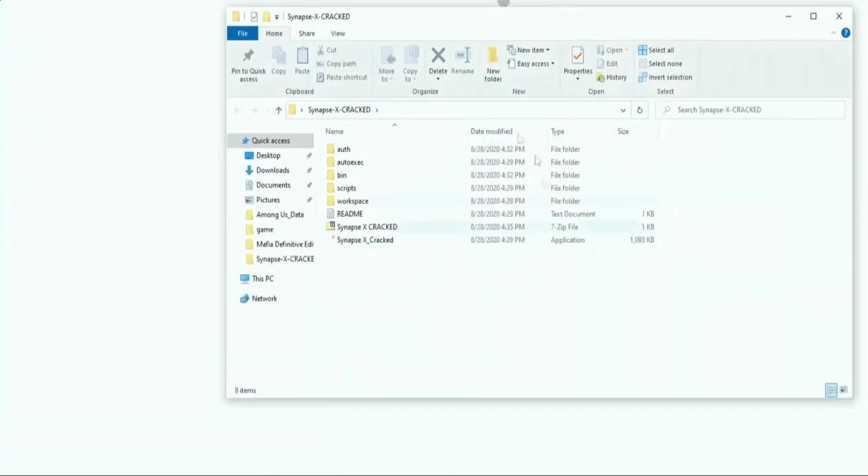The width and height of the screenshot is (868, 476).
Task: Open Synapse-X-CRACKED folder in navigation pane
Action: (284, 259)
